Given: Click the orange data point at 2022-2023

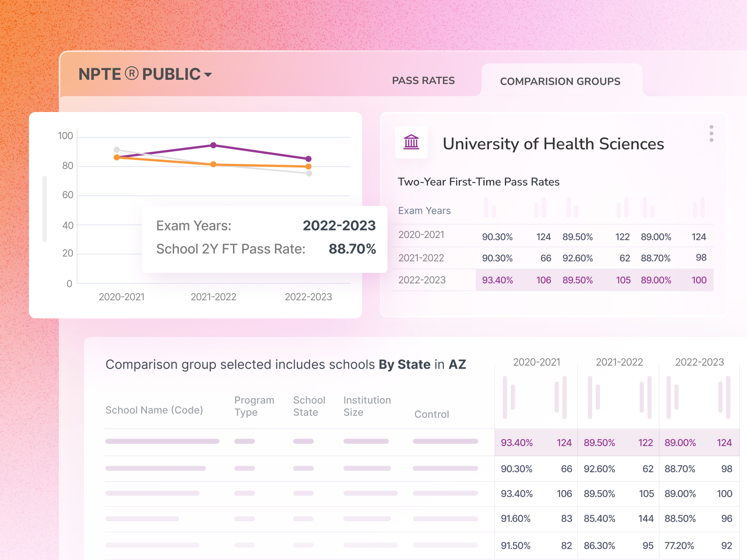Looking at the screenshot, I should pos(309,166).
